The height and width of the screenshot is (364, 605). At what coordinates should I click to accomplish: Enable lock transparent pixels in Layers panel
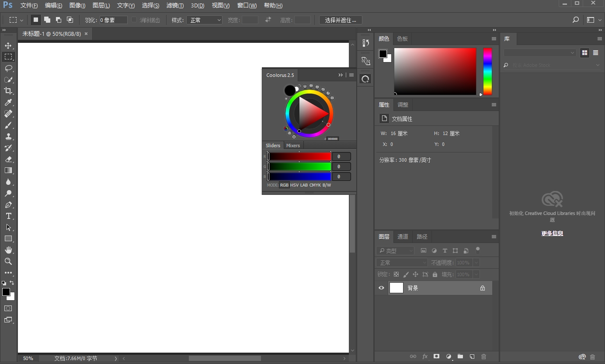396,274
